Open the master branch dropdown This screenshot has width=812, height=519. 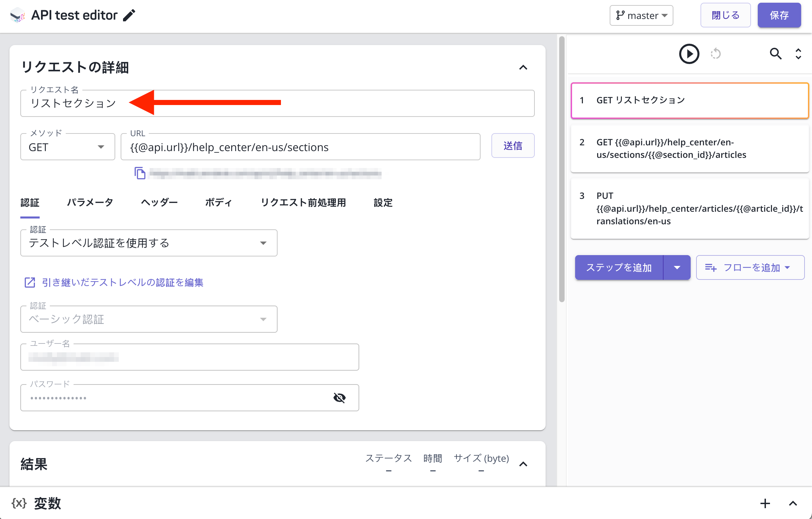pyautogui.click(x=641, y=16)
